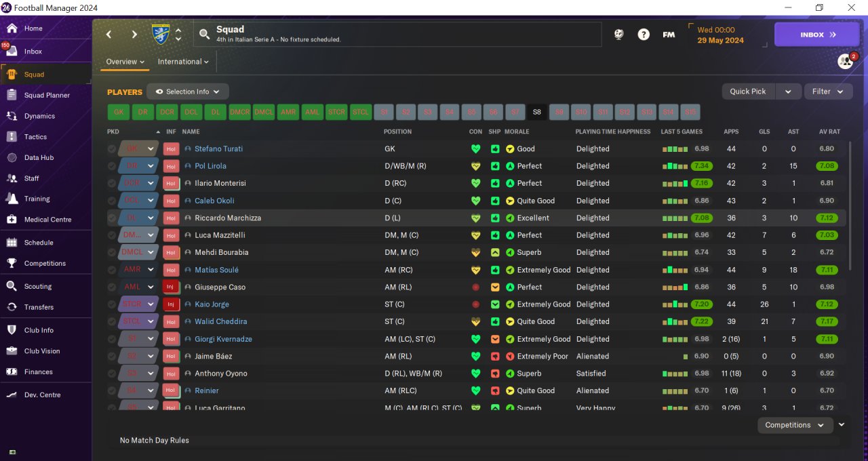Open the Inbox sidebar icon
This screenshot has height=461, width=868.
pos(12,52)
